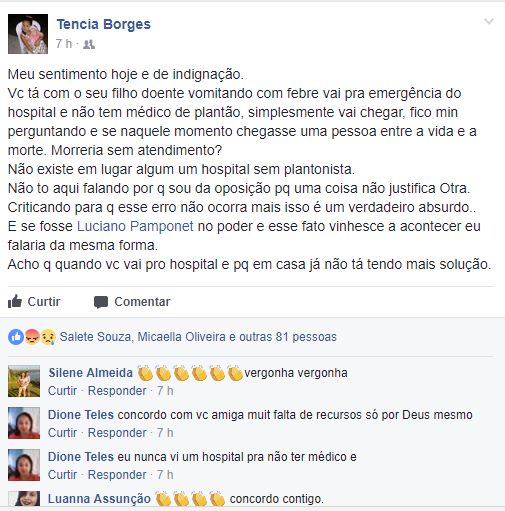Open the post options chevron menu
Screen dimensions: 505x511
coord(489,22)
